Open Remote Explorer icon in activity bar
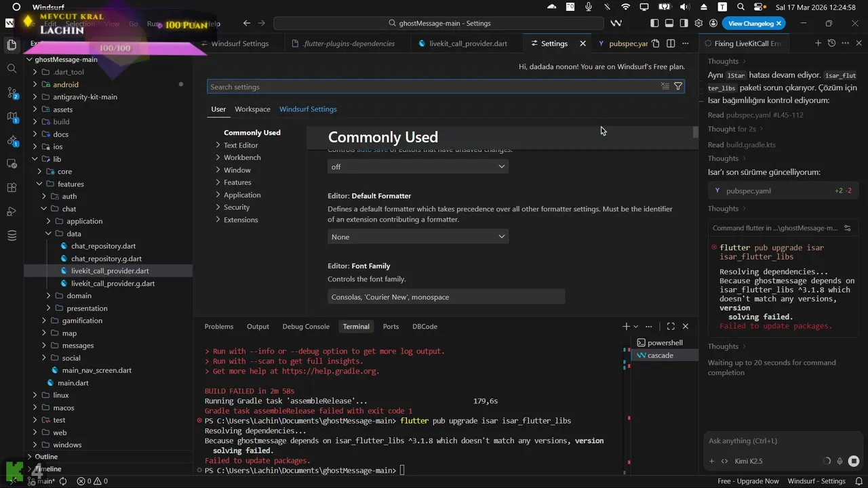868x488 pixels. point(12,164)
